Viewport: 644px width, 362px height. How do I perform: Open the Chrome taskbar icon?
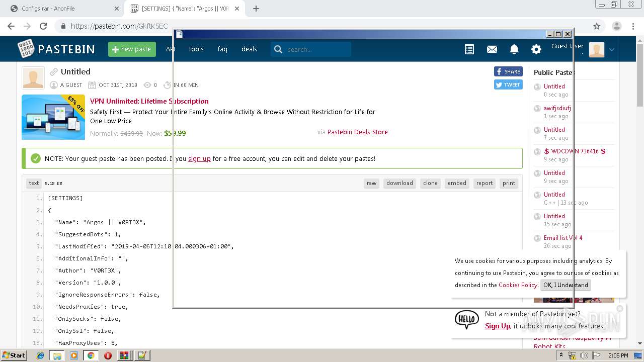click(x=91, y=355)
